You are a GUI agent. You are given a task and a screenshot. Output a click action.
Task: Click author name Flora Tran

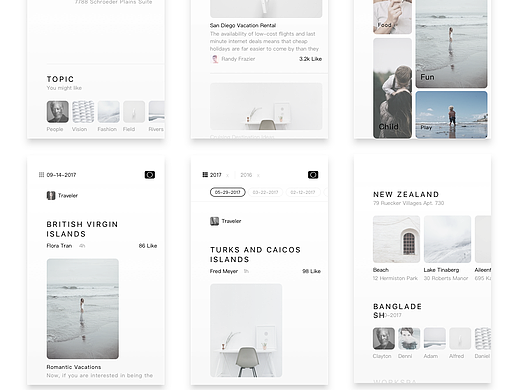point(59,246)
